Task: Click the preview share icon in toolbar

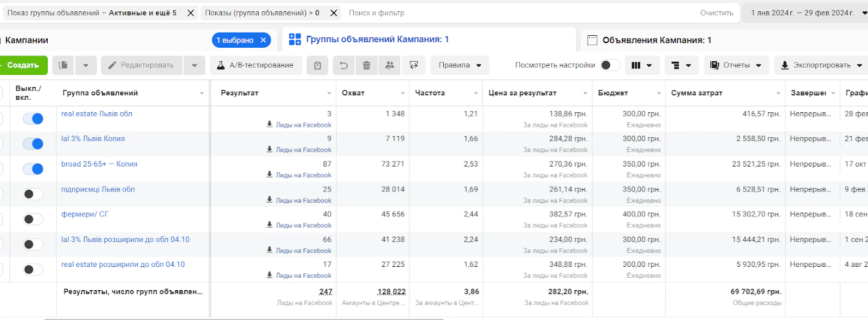Action: [x=413, y=65]
